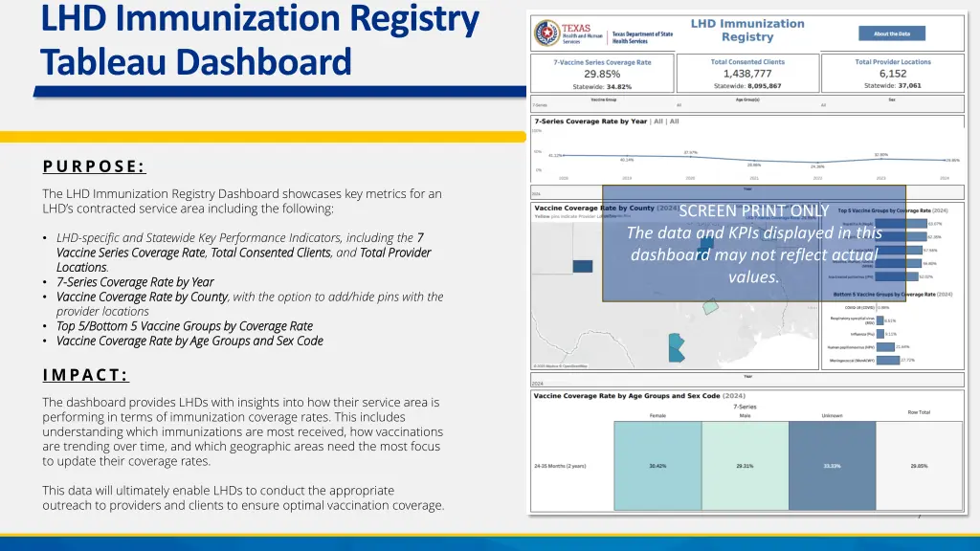Select the 2022 point on the coverage line chart
The height and width of the screenshot is (551, 980).
[817, 163]
